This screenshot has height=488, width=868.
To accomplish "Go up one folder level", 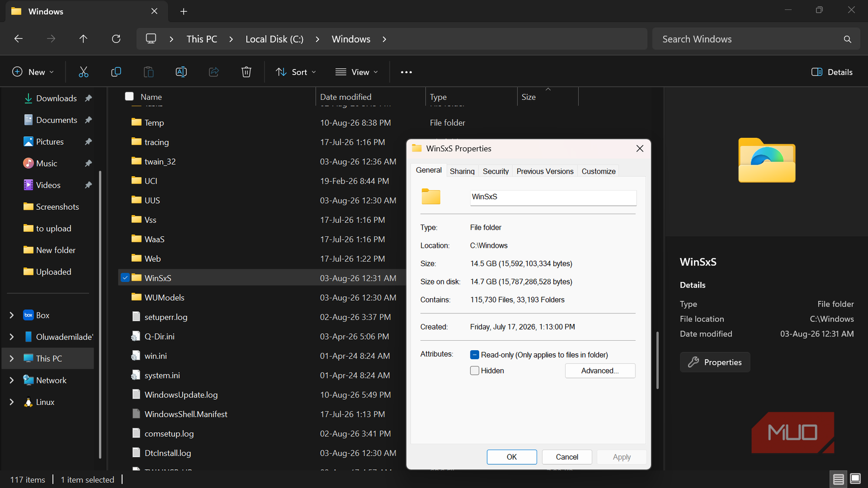I will pos(83,39).
